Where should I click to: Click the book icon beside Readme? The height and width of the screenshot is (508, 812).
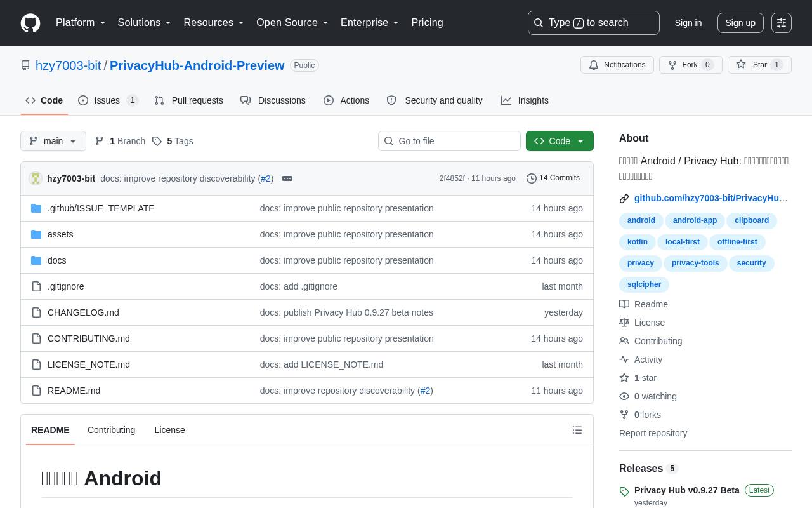[x=624, y=304]
